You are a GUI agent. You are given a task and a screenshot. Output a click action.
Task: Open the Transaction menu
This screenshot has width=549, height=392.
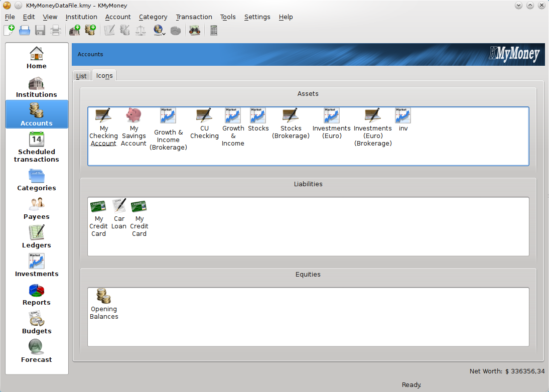tap(194, 17)
